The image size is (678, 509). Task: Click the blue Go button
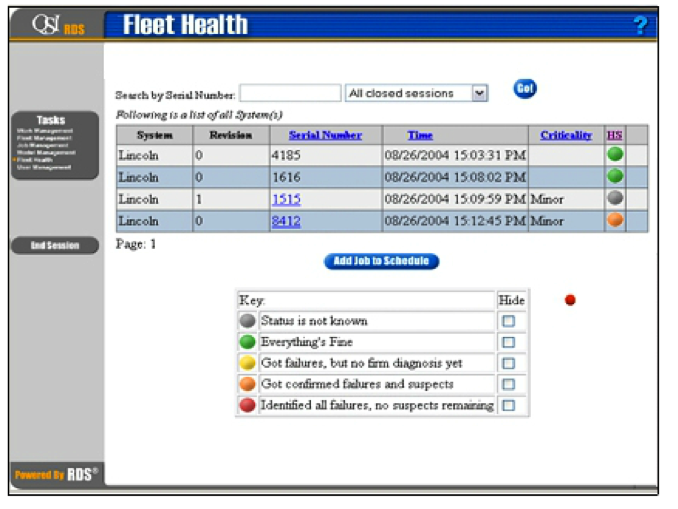525,89
